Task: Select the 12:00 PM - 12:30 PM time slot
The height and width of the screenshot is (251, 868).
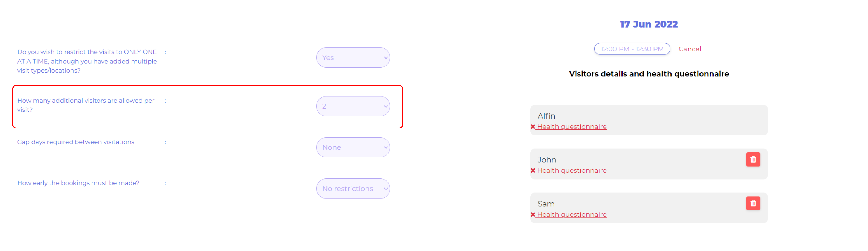Action: (x=632, y=49)
